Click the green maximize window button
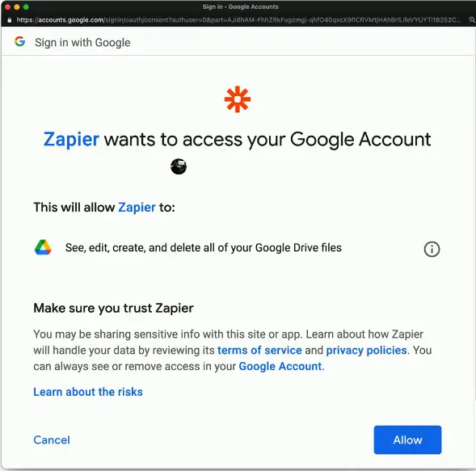This screenshot has width=476, height=471. (26, 6)
